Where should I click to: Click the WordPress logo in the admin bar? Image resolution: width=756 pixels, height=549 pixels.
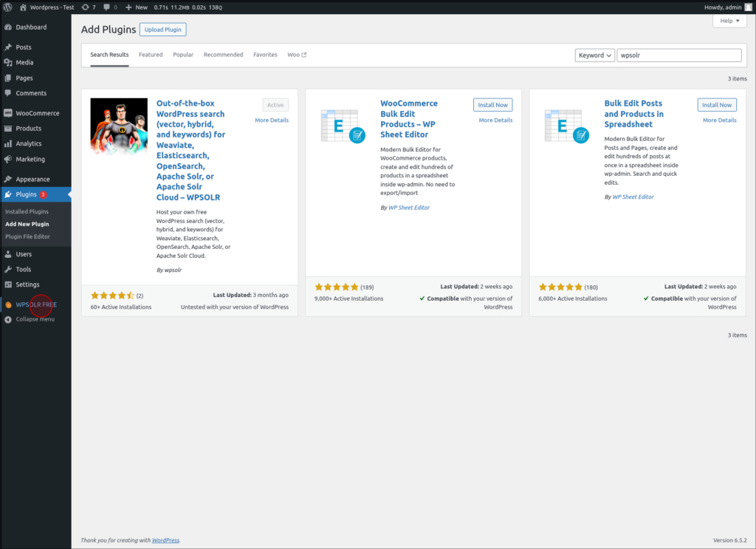(x=7, y=7)
